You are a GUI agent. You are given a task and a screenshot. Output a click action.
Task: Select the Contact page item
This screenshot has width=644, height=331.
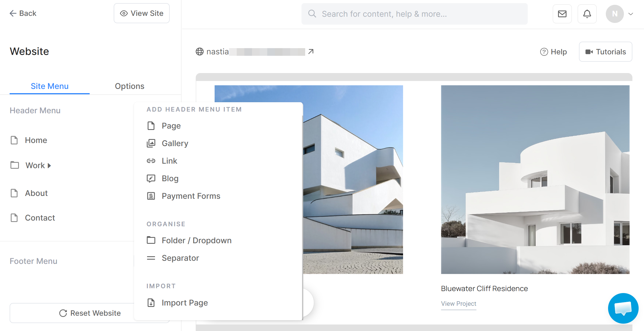(40, 218)
